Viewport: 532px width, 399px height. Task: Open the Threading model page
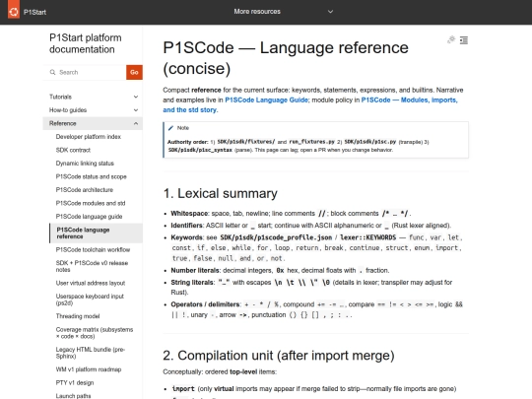click(78, 316)
